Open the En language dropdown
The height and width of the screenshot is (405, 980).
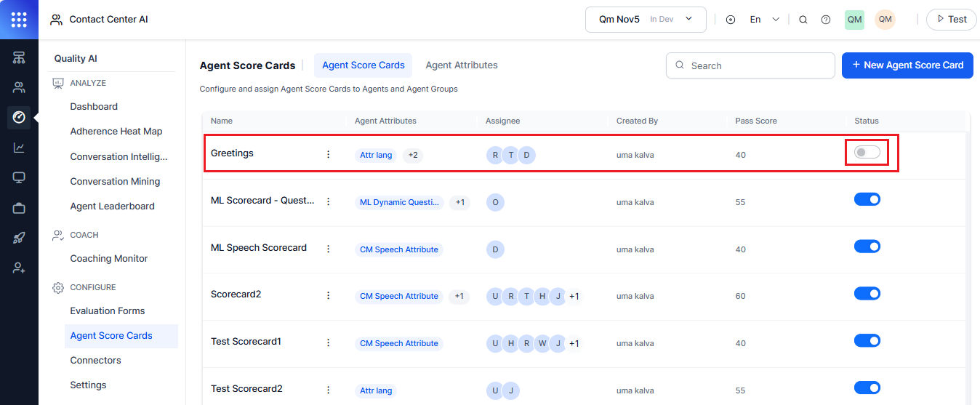pos(764,20)
